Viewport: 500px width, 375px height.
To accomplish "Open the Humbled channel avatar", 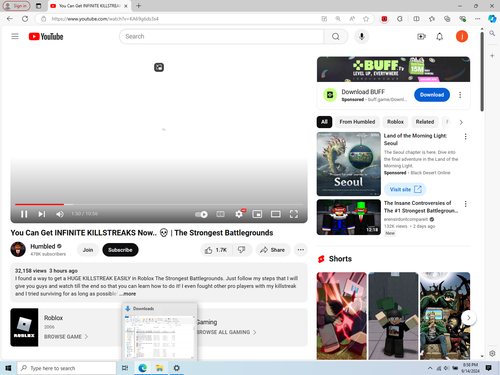I will [x=18, y=249].
